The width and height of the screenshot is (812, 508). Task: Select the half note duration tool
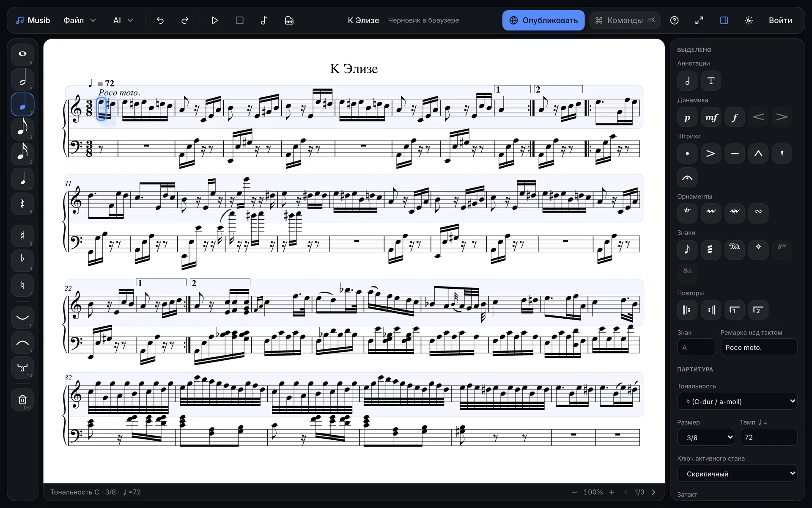[22, 79]
